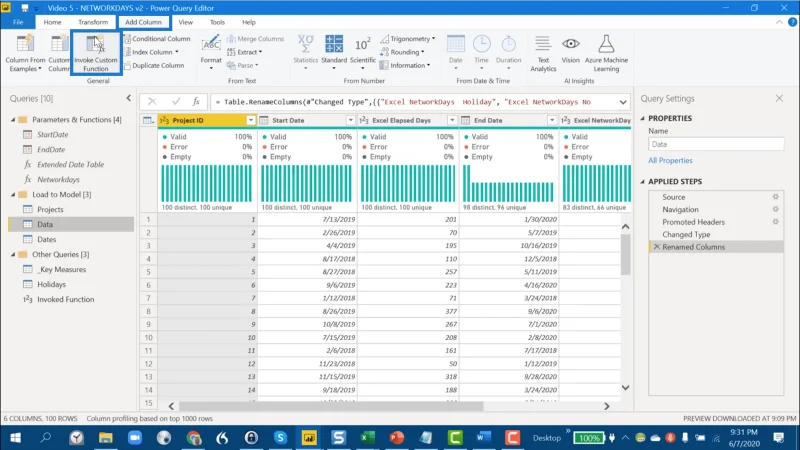The width and height of the screenshot is (800, 450).
Task: Switch to the Tools tab
Action: [217, 22]
